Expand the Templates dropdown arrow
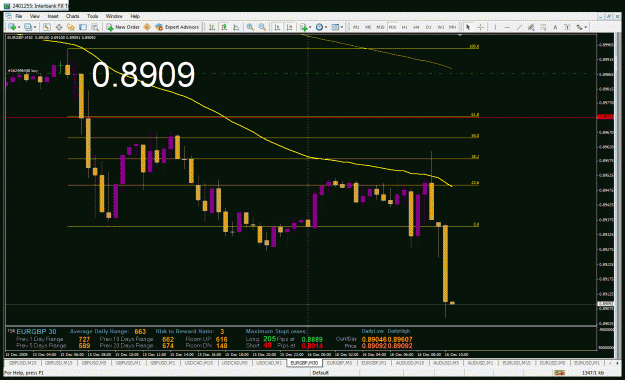The height and width of the screenshot is (380, 625). [x=342, y=27]
